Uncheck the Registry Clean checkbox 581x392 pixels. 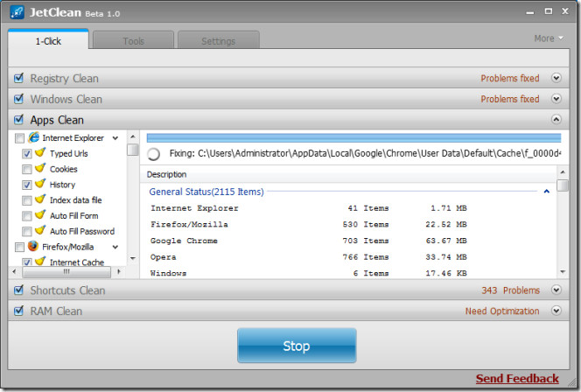coord(18,78)
